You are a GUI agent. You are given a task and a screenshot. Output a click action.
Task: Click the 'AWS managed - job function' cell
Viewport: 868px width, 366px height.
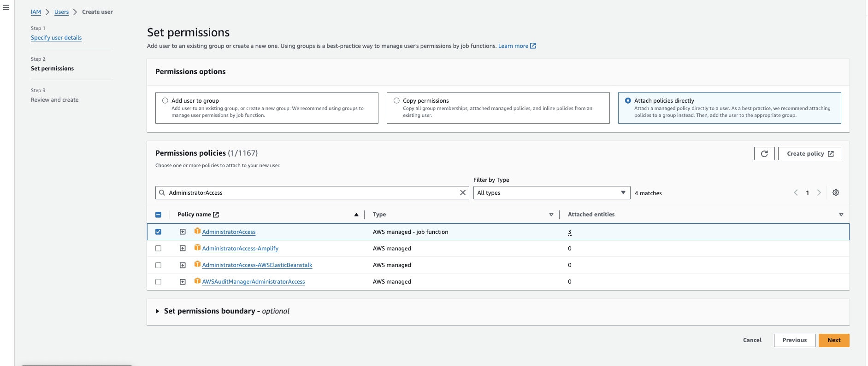[x=410, y=232]
